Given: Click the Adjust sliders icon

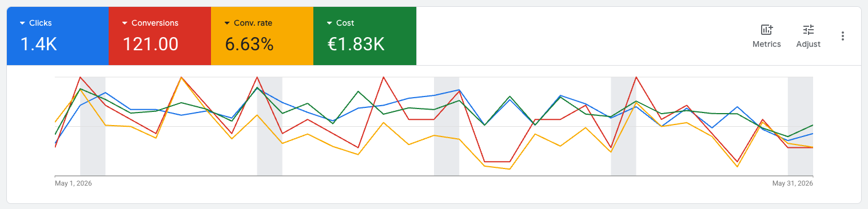Looking at the screenshot, I should point(808,30).
